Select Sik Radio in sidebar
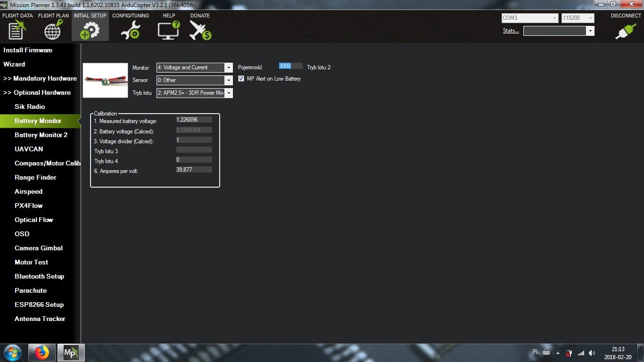This screenshot has width=644, height=362. click(30, 107)
